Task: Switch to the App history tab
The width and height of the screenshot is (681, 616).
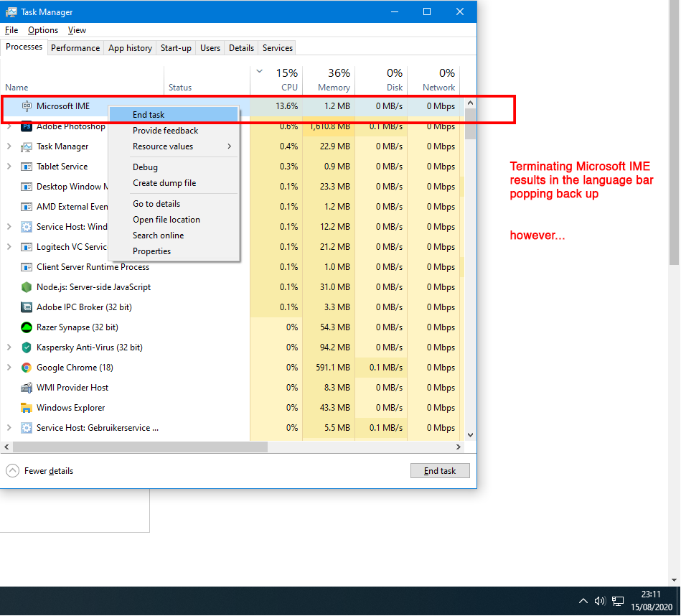Action: point(130,48)
